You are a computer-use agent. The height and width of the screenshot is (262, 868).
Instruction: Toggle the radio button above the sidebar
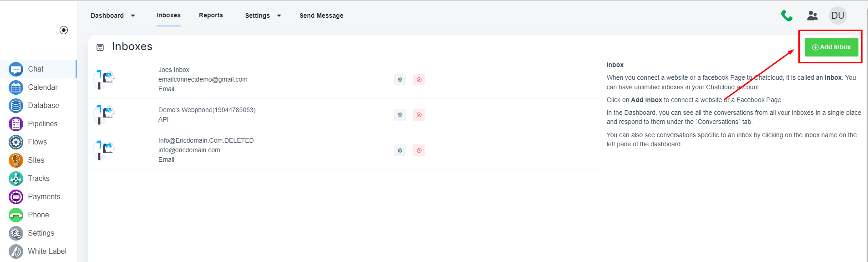coord(64,30)
